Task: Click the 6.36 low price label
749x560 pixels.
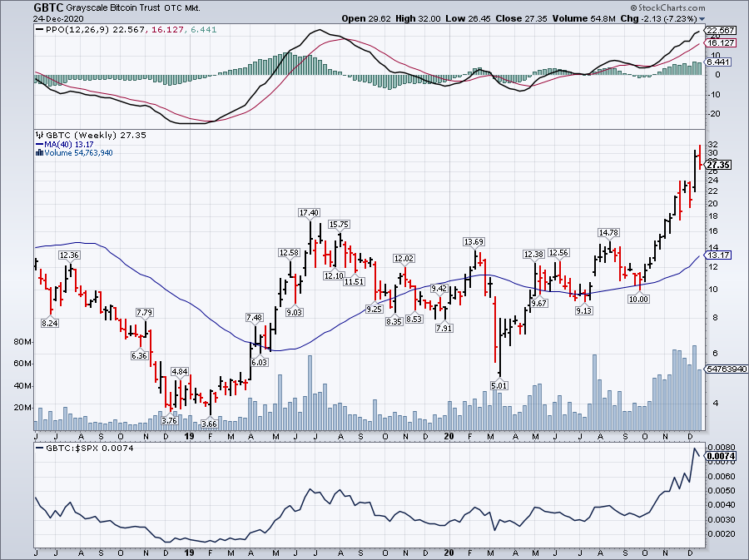Action: point(139,355)
